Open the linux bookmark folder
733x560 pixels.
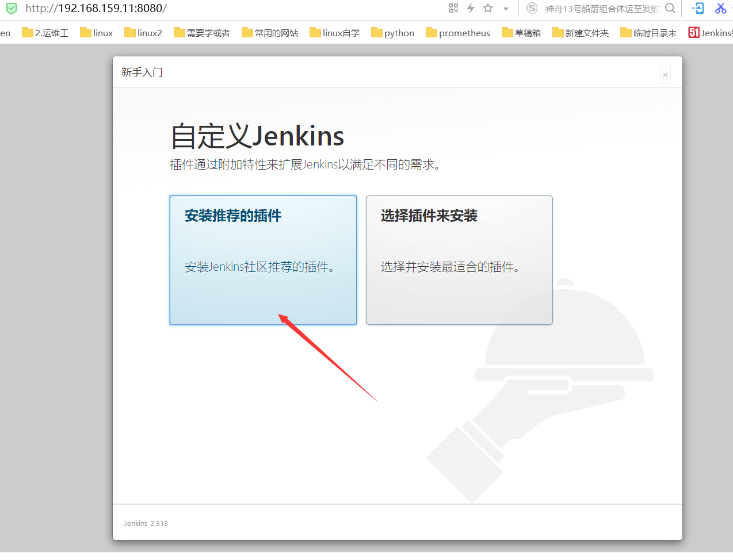click(97, 33)
